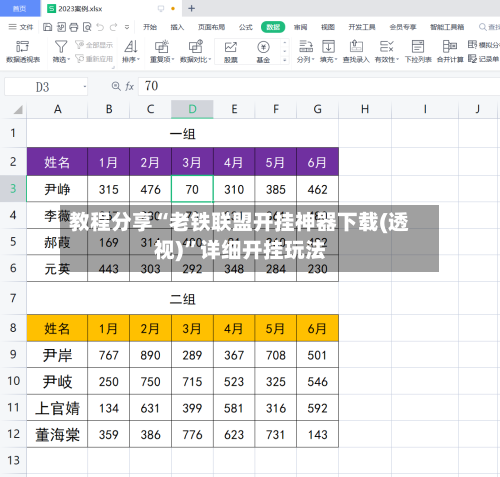Screen dimensions: 500x477
Task: Open the 开发工具 ribbon tab
Action: 362,27
